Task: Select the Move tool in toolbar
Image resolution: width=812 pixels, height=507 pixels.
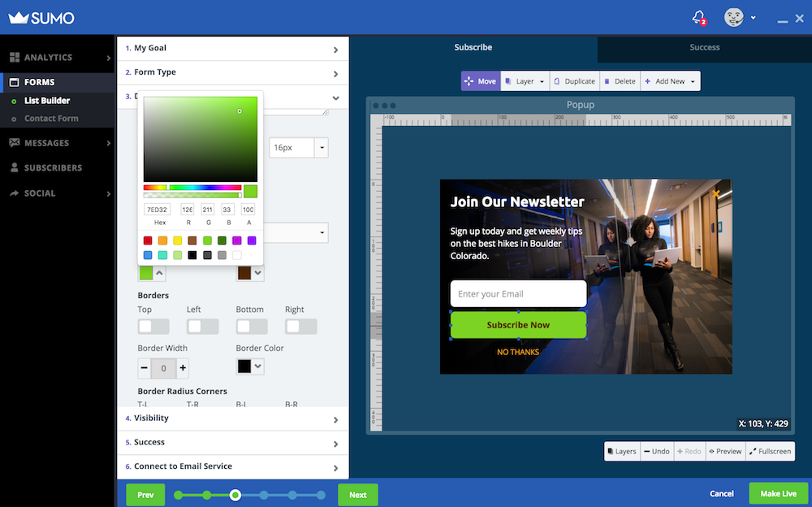Action: pyautogui.click(x=481, y=81)
